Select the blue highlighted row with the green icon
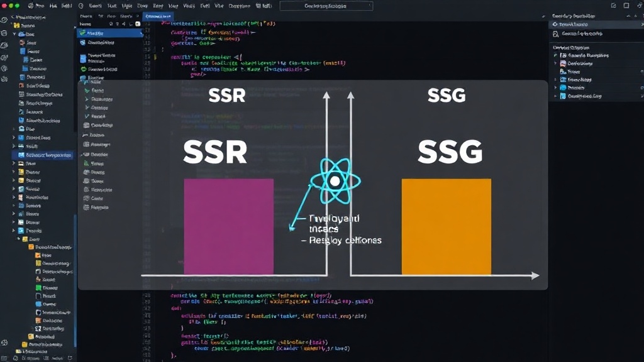The height and width of the screenshot is (362, 644). tap(109, 33)
